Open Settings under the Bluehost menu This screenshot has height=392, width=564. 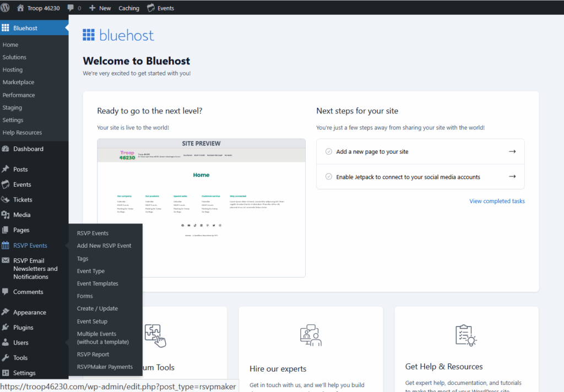(13, 120)
